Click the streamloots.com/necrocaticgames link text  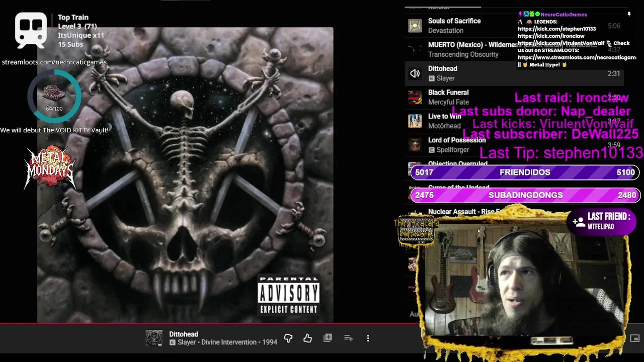click(54, 62)
